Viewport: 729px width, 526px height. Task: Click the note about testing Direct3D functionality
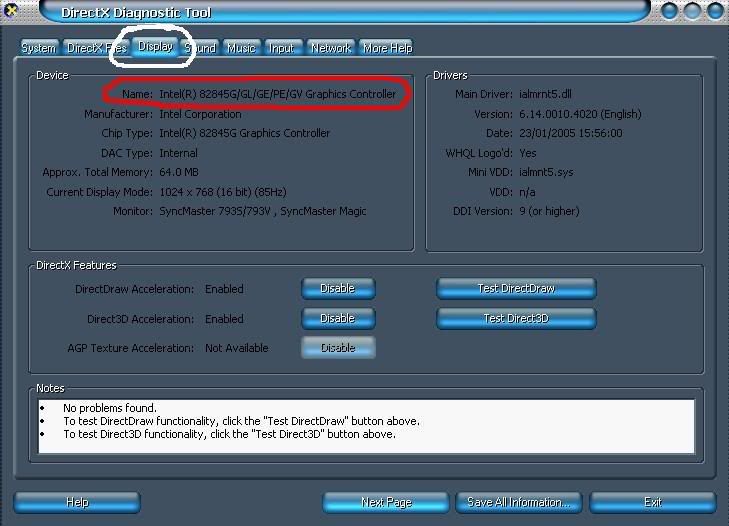(x=230, y=434)
